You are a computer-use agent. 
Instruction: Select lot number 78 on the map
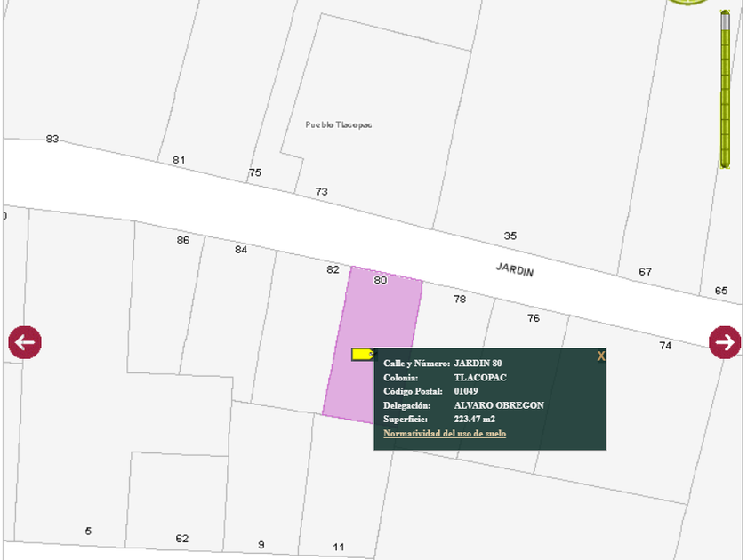[x=460, y=299]
